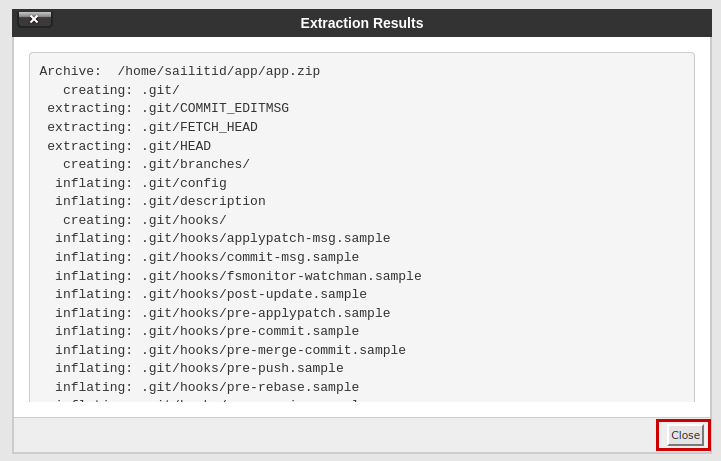Select the .git/branches/ creation line
Viewport: 721px width, 461px height.
156,165
